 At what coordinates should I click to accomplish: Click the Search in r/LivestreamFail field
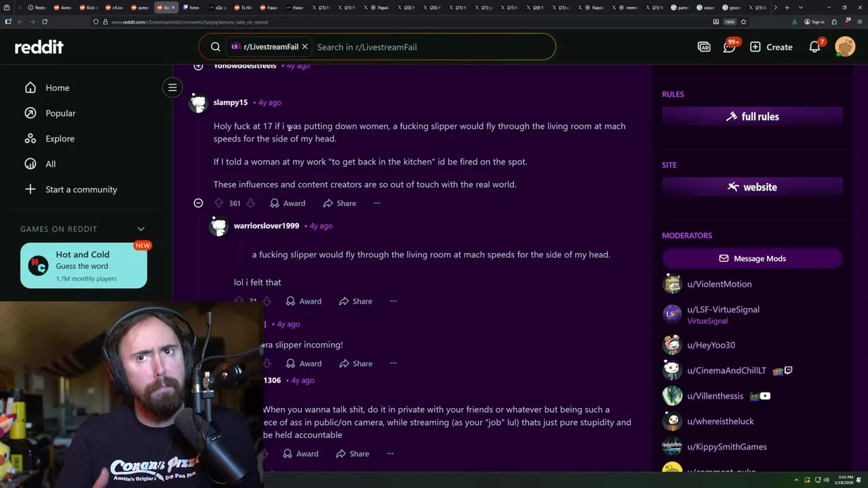click(432, 47)
